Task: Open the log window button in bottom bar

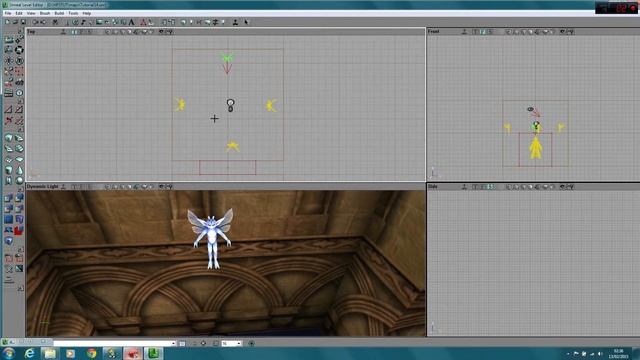Action: click(x=182, y=344)
